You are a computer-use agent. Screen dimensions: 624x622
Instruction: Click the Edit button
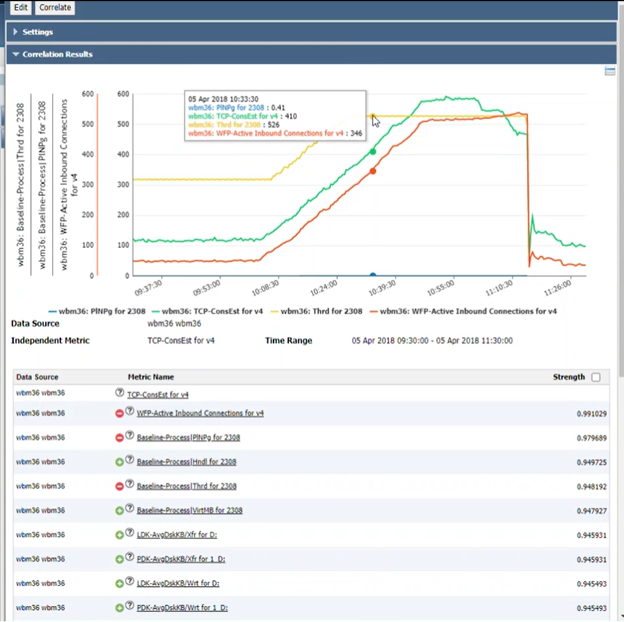tap(20, 7)
